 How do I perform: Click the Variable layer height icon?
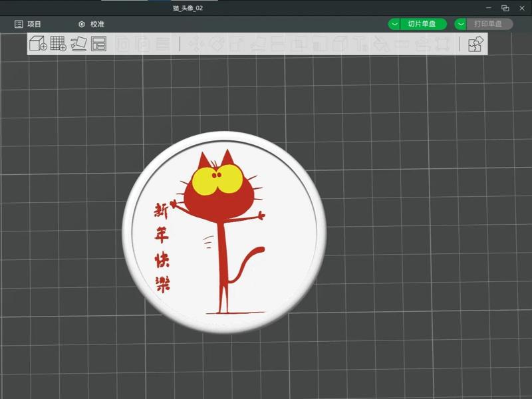pos(162,45)
